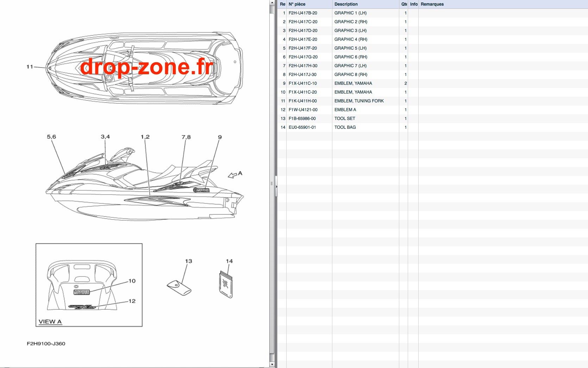Click the tool bag drawing labeled 14
This screenshot has height=368, width=588.
(x=226, y=284)
